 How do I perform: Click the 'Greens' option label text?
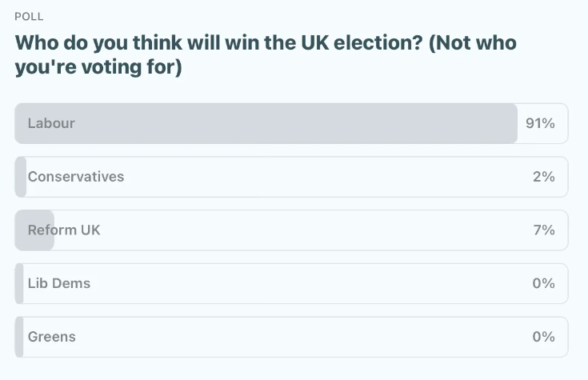click(52, 337)
